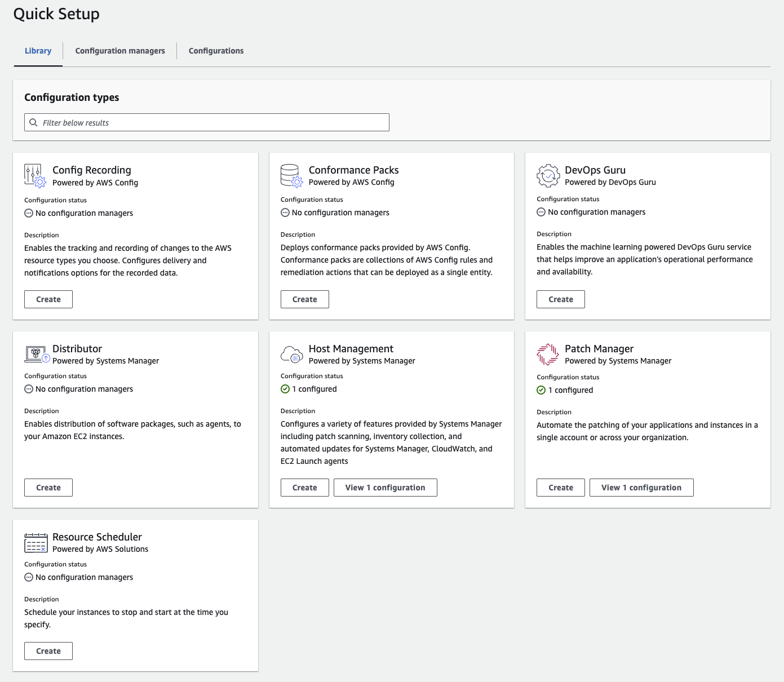Screen dimensions: 784x682
Task: Click the Host Management title
Action: 351,349
